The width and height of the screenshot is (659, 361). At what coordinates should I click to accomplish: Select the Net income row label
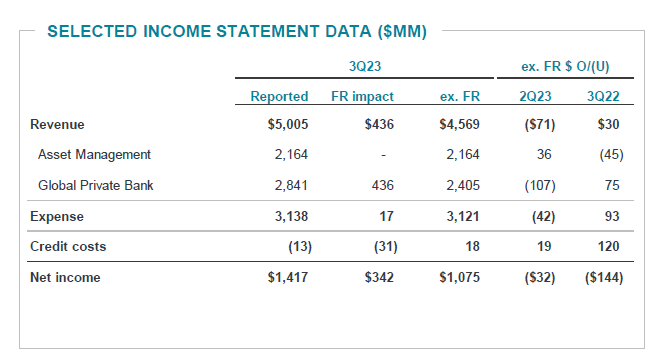tap(65, 277)
